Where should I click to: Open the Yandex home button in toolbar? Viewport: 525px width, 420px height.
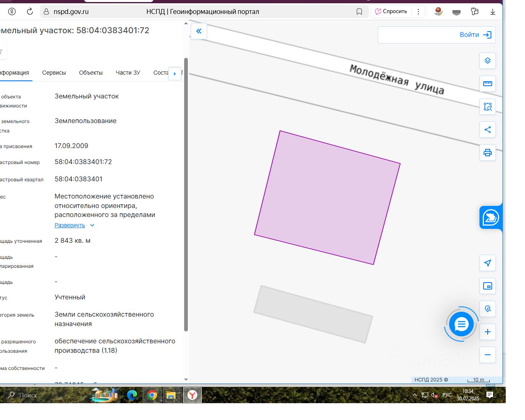click(12, 11)
